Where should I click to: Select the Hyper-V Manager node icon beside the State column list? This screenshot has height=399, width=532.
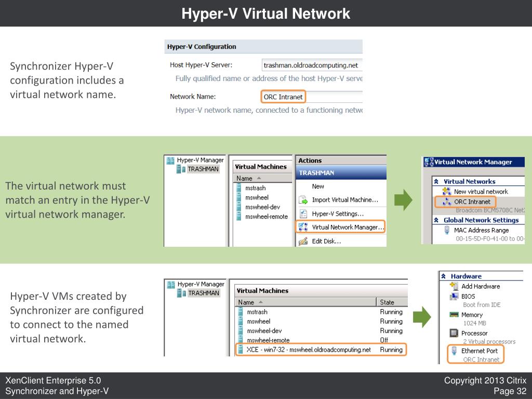(x=171, y=284)
